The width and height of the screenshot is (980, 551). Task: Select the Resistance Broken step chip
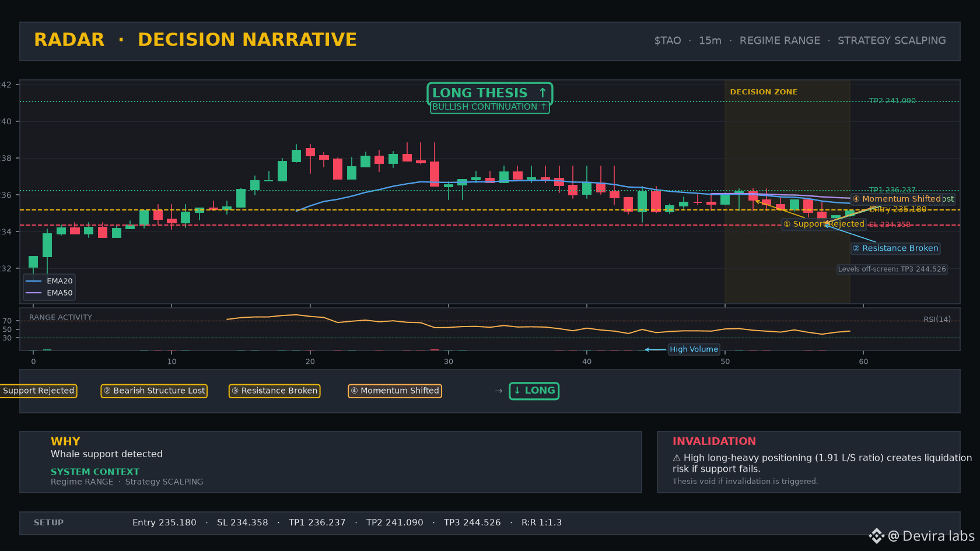point(274,391)
